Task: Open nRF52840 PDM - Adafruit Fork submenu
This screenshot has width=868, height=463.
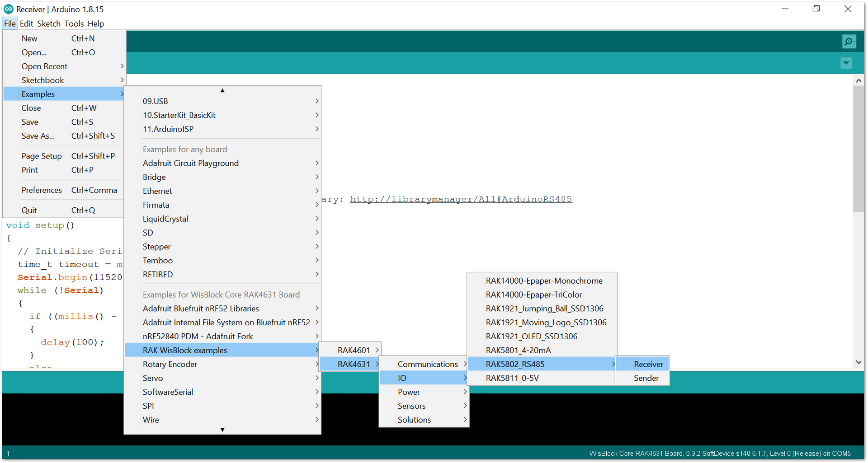Action: tap(222, 337)
